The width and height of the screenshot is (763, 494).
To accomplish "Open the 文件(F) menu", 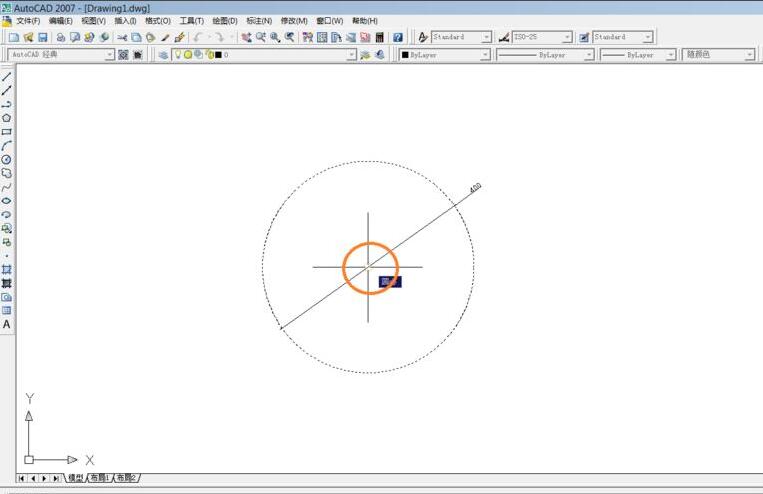I will (x=28, y=20).
